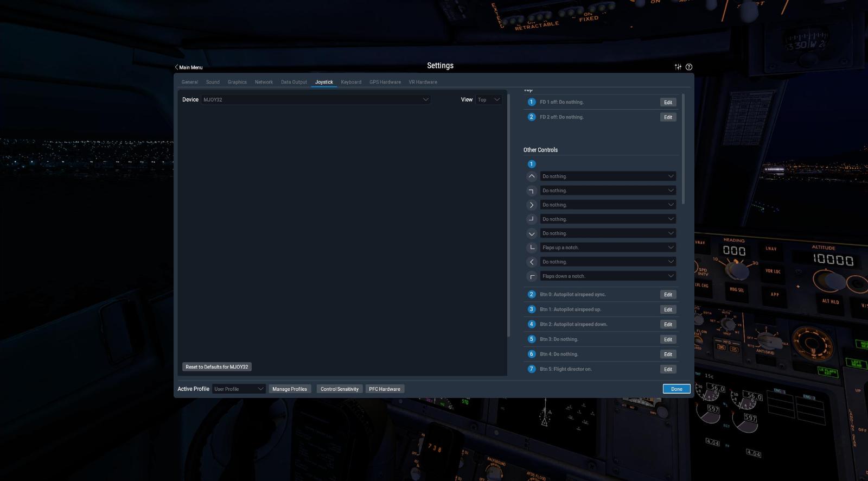
Task: Click number badge 5 for Btn 3
Action: click(x=532, y=339)
